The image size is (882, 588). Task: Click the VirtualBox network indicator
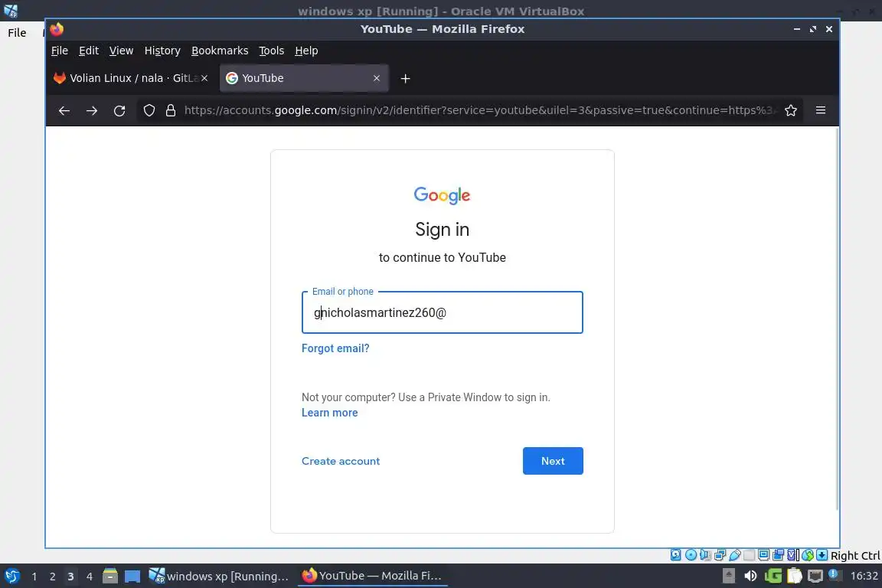pos(720,555)
